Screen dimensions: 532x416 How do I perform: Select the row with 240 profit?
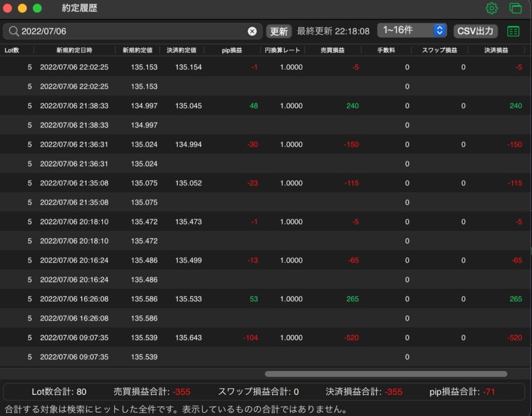[x=266, y=106]
